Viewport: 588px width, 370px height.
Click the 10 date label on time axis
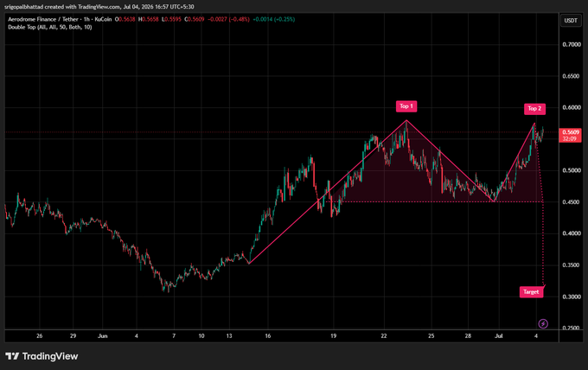[x=201, y=336]
